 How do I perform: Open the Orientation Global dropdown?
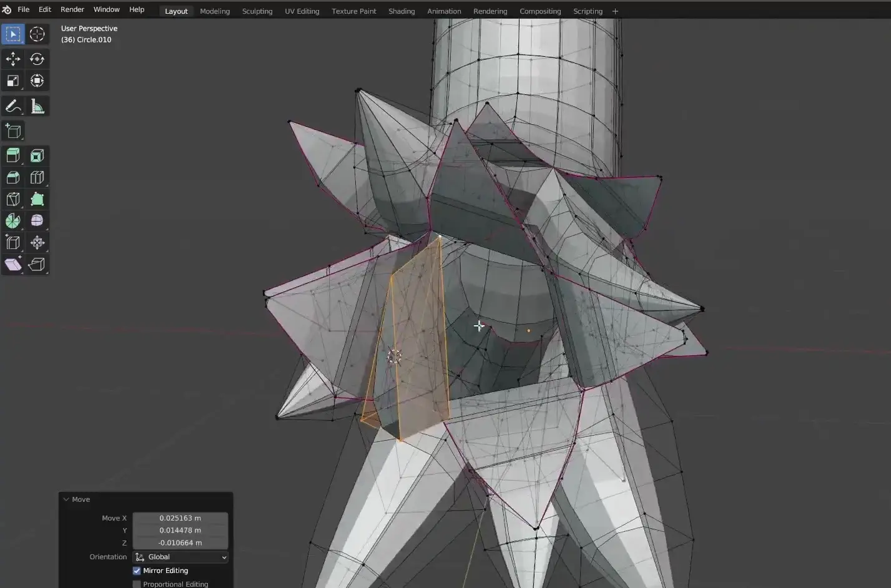pos(180,557)
